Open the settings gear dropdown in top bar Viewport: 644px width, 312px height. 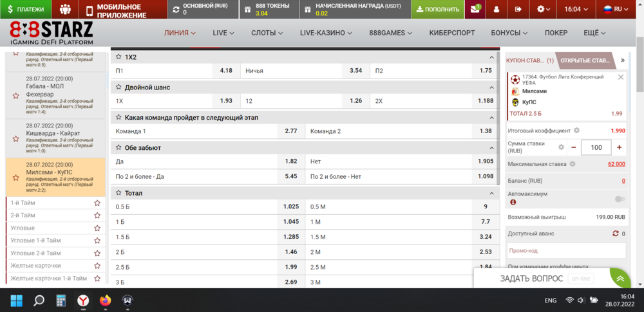point(544,9)
